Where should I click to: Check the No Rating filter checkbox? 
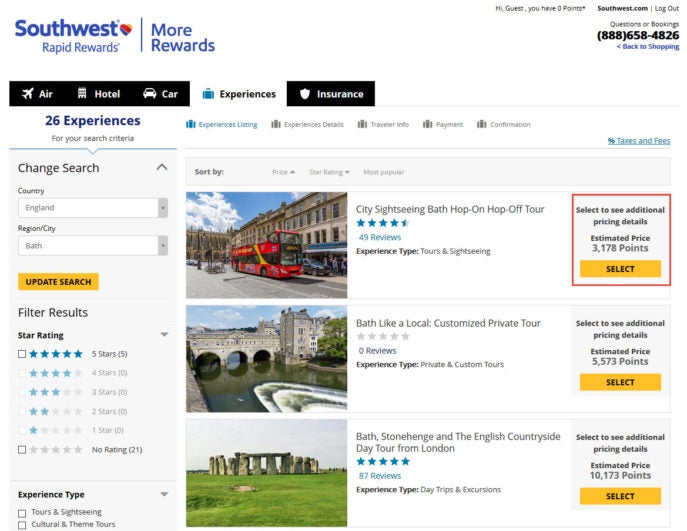click(22, 450)
